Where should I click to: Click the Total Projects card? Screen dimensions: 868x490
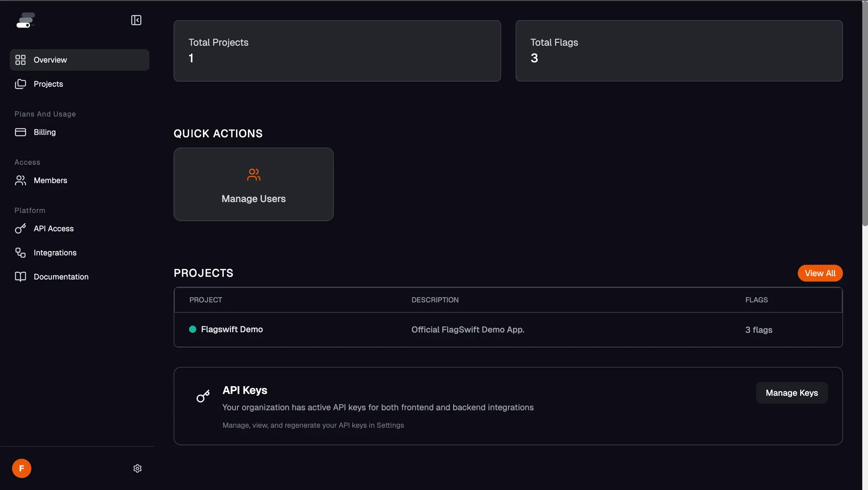(337, 51)
